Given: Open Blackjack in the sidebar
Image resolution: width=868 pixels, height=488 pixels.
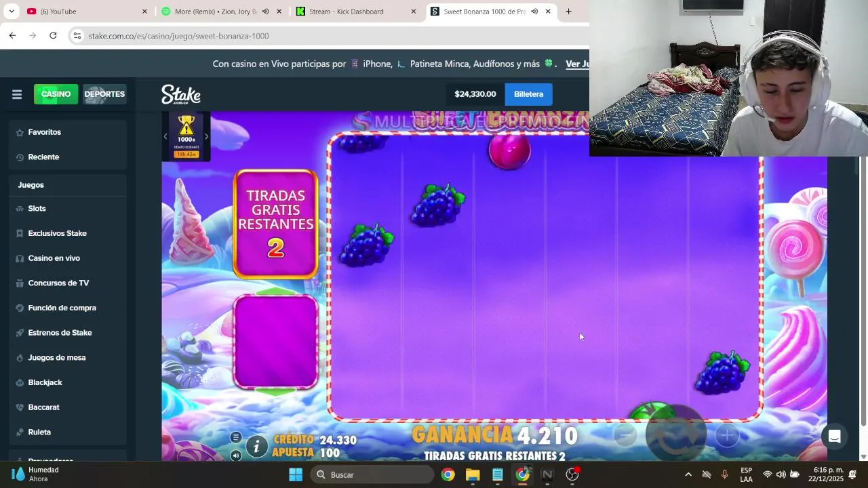Looking at the screenshot, I should (x=68, y=382).
